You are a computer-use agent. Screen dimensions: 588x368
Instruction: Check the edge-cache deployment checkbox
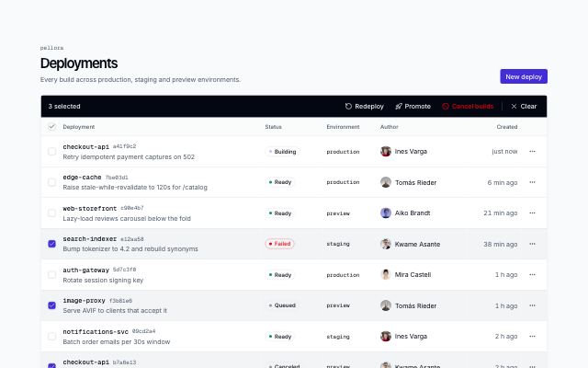click(x=51, y=182)
